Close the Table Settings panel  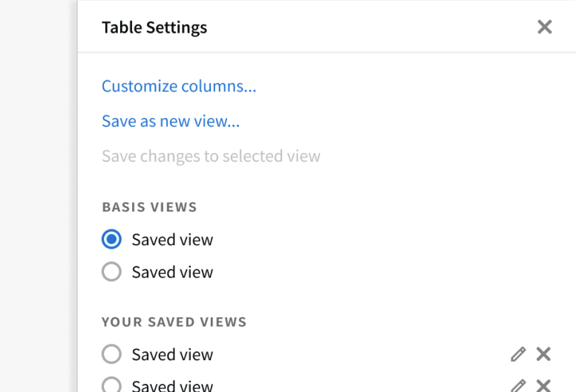tap(545, 27)
